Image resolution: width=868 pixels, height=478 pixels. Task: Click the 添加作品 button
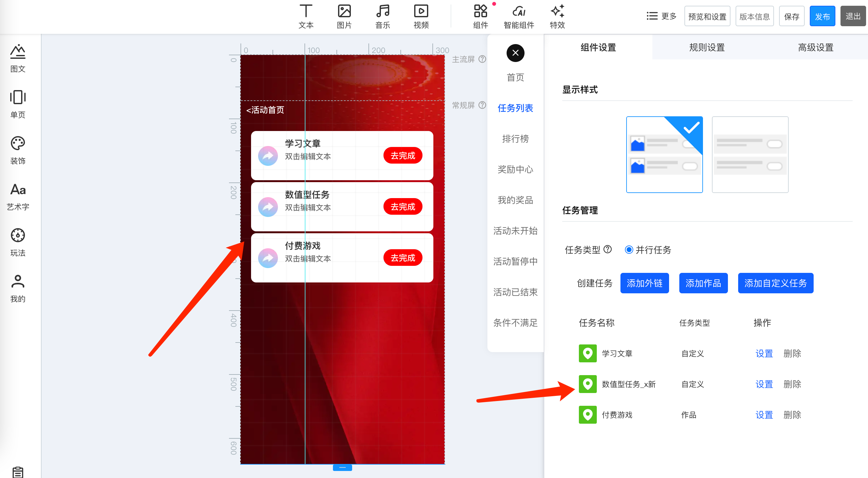[703, 283]
